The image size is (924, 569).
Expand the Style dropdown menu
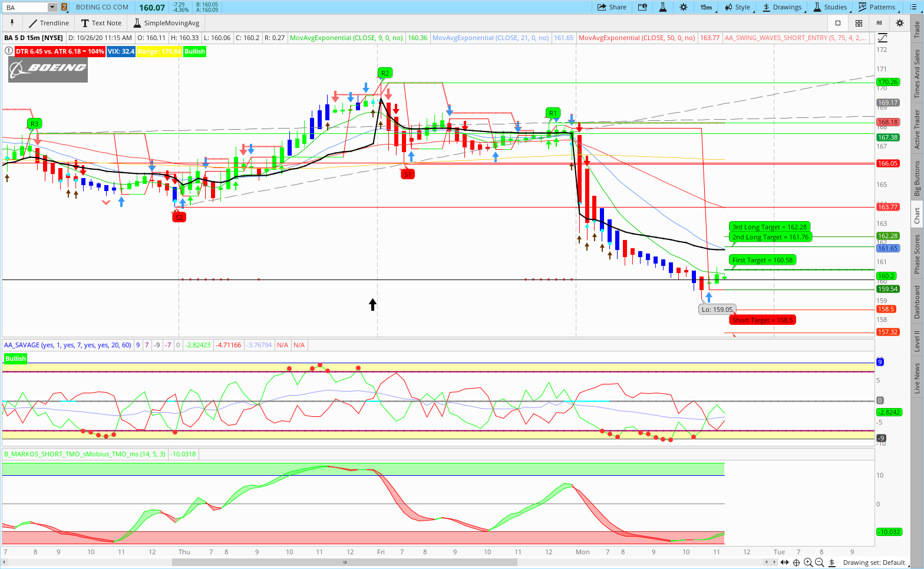click(737, 7)
